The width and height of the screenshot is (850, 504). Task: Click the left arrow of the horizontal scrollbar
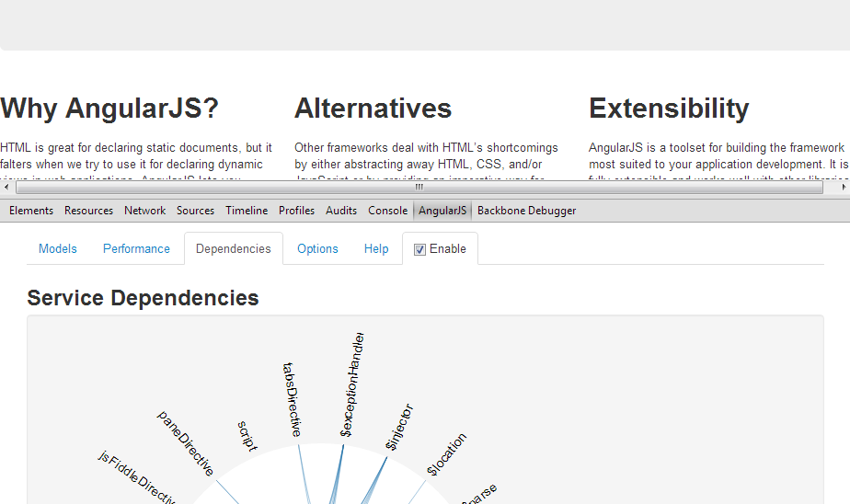(6, 188)
